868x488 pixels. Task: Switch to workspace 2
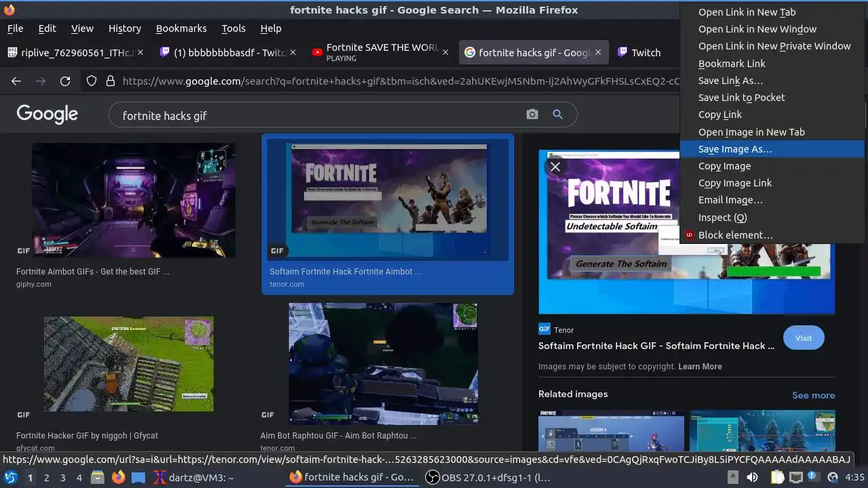(46, 478)
